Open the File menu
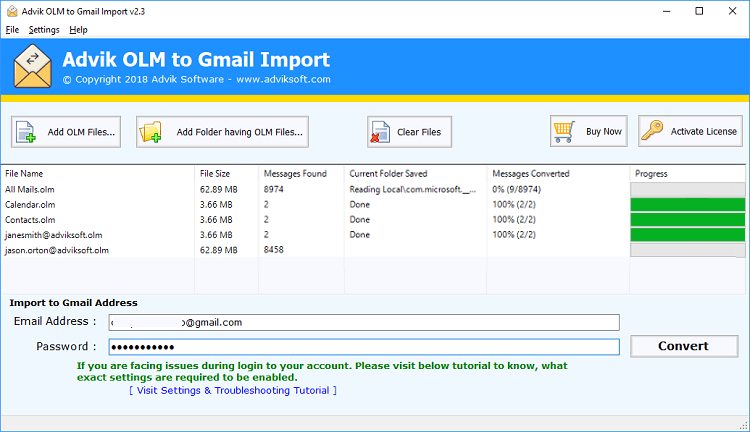The height and width of the screenshot is (432, 750). [x=12, y=30]
